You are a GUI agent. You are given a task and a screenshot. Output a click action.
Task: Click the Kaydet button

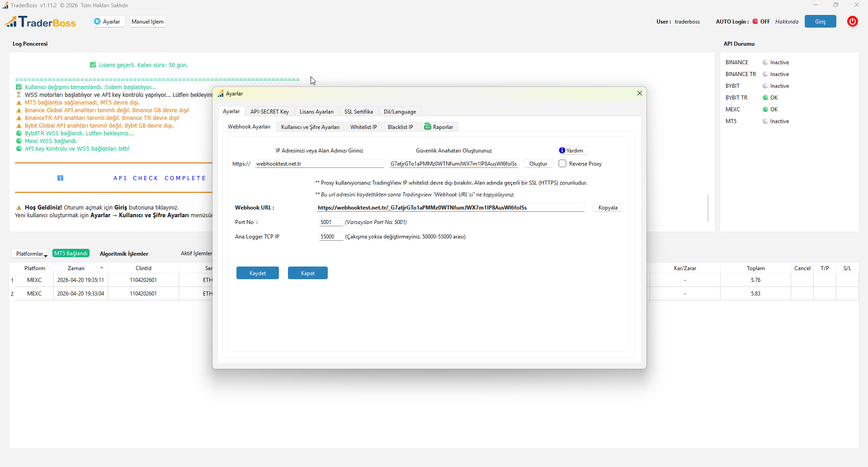click(x=258, y=273)
